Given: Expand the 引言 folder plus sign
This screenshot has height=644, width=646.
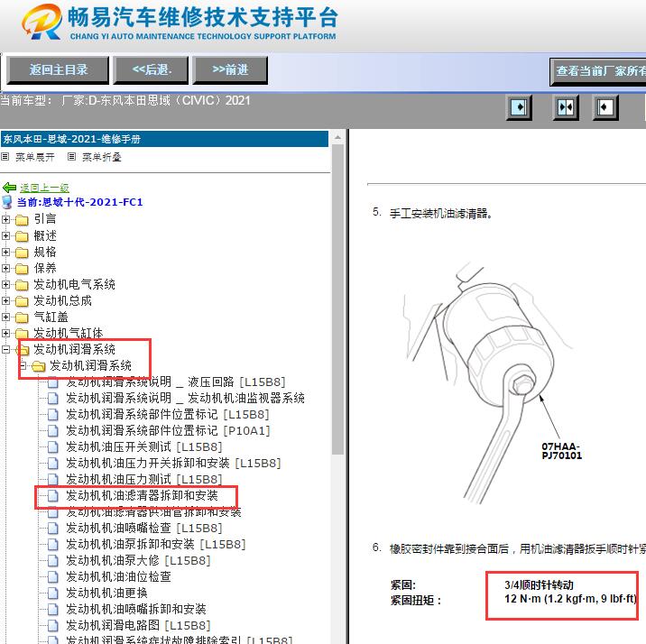Looking at the screenshot, I should click(x=5, y=219).
